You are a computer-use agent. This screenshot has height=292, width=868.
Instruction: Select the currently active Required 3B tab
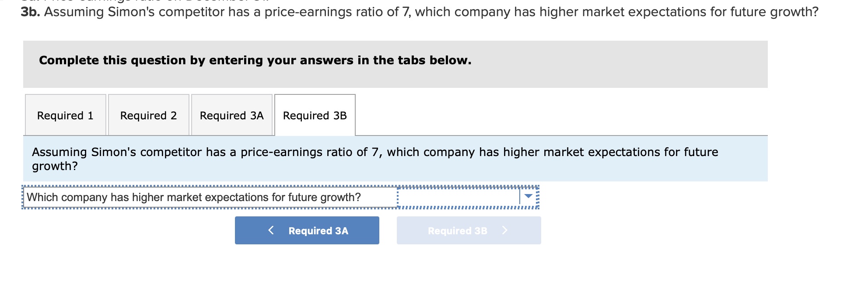coord(314,115)
